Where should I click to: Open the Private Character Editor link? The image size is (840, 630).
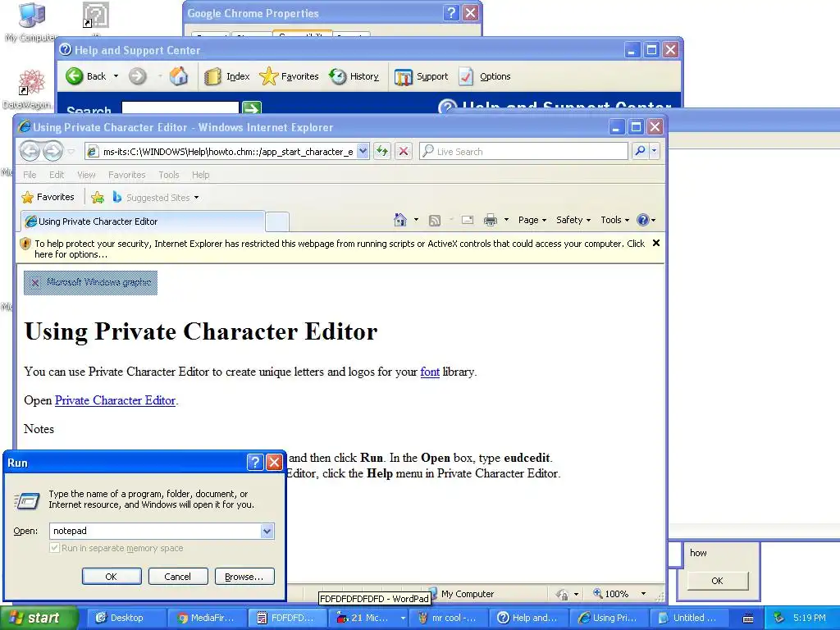pyautogui.click(x=115, y=400)
